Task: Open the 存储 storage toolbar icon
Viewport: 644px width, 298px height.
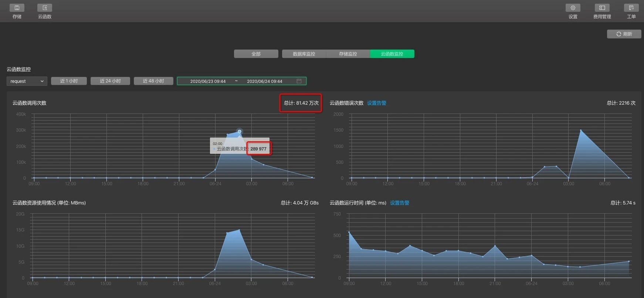Action: point(17,8)
